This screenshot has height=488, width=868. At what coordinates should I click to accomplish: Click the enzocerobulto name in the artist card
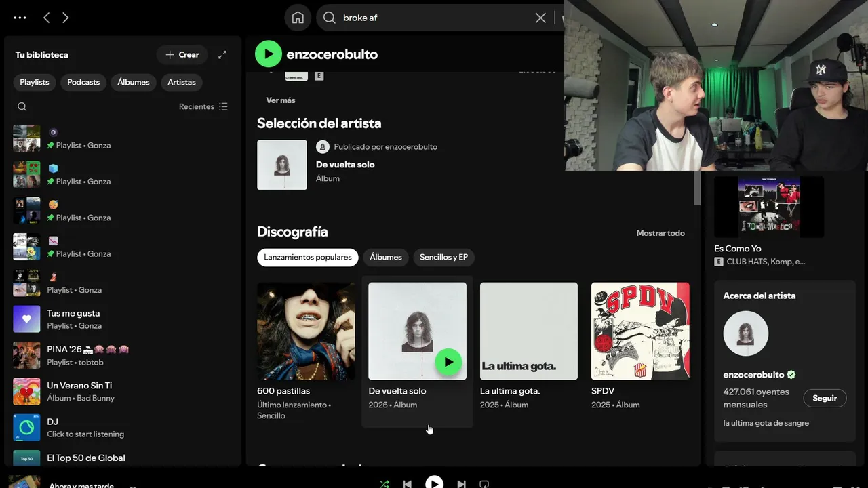[x=754, y=375]
